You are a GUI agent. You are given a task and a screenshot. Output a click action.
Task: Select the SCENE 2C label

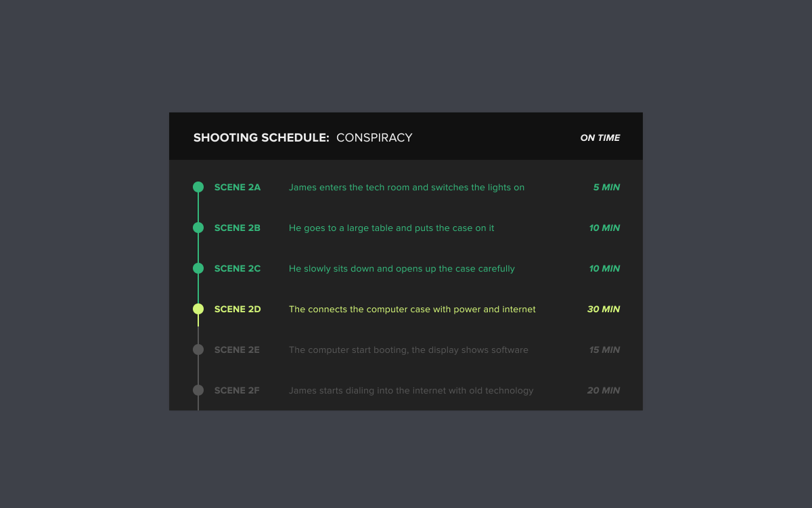[238, 268]
